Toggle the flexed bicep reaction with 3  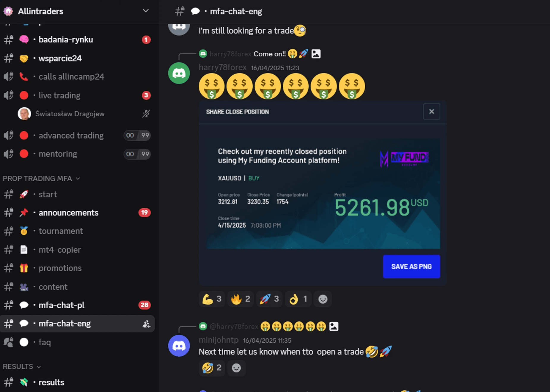[x=212, y=299]
